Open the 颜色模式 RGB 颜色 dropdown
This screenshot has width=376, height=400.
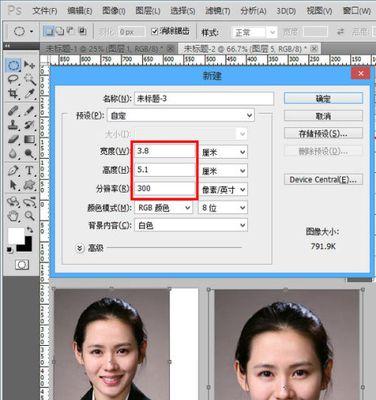click(x=163, y=208)
